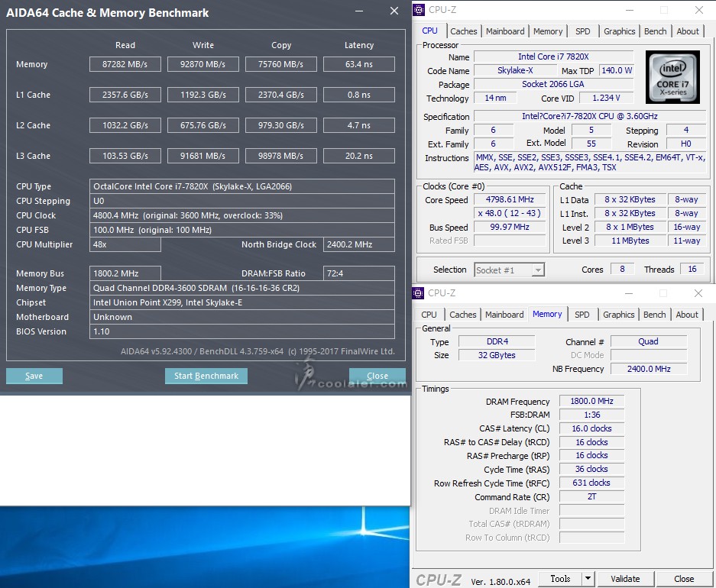This screenshot has height=588, width=716.
Task: Open Mainboard tab in lower CPU-Z window
Action: click(x=504, y=315)
